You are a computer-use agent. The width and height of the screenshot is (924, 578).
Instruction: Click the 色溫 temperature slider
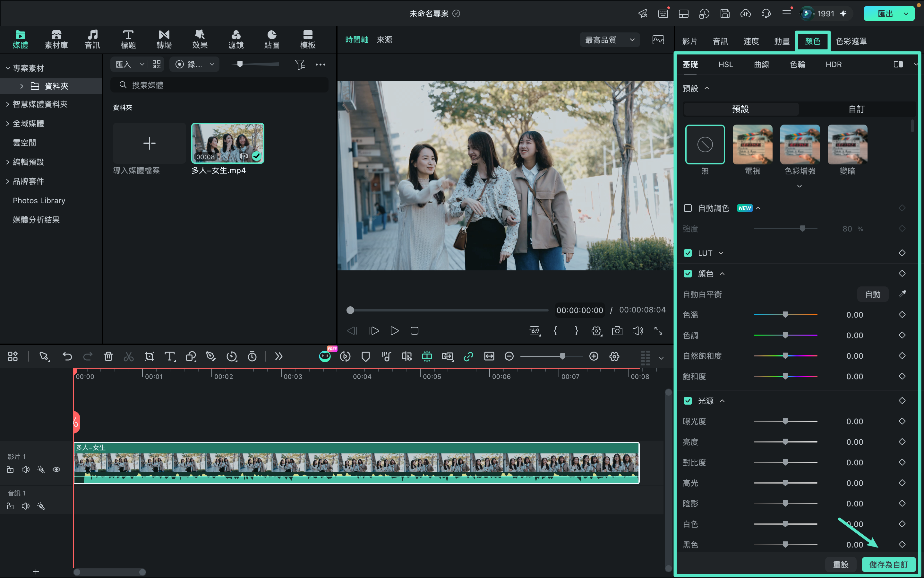pyautogui.click(x=785, y=315)
